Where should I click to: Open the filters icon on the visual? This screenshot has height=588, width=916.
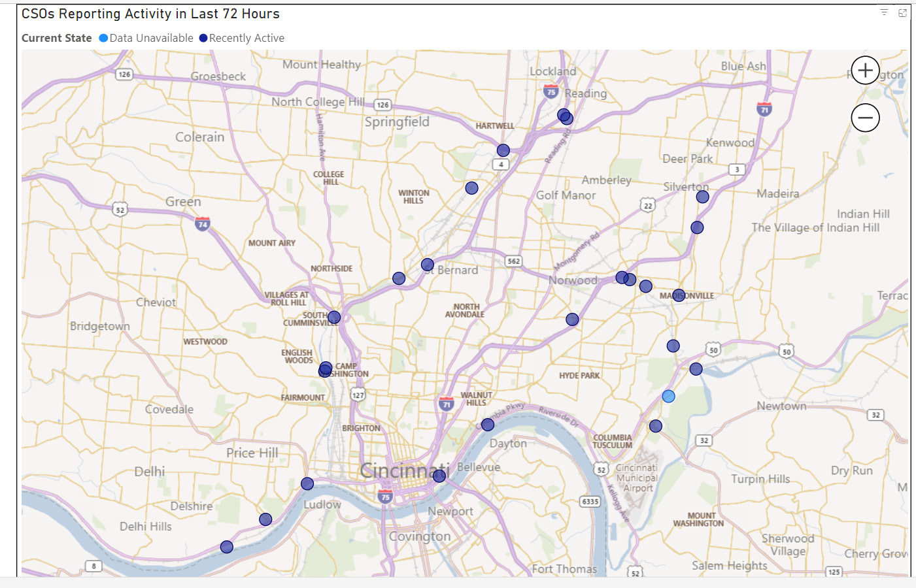click(884, 12)
